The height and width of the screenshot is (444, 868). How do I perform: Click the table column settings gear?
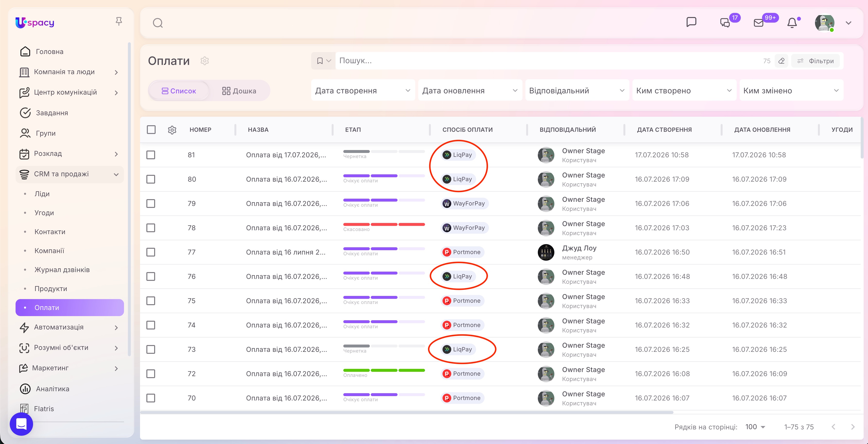point(172,130)
